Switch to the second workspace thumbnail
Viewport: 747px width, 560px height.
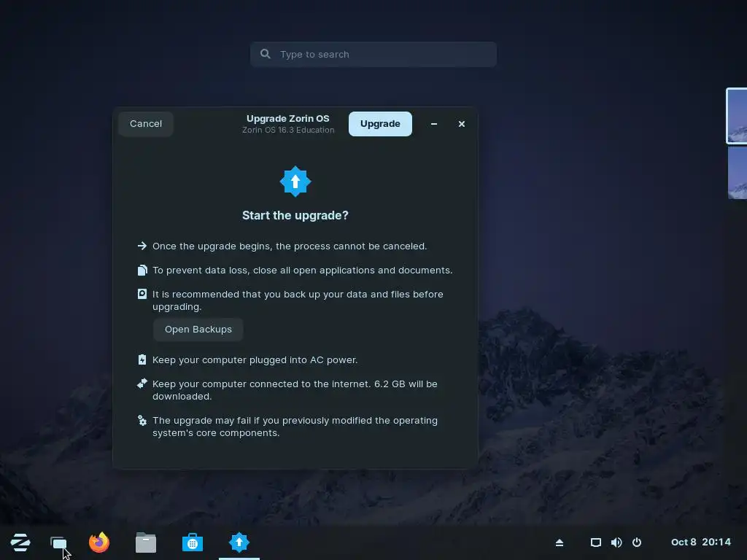[x=738, y=172]
